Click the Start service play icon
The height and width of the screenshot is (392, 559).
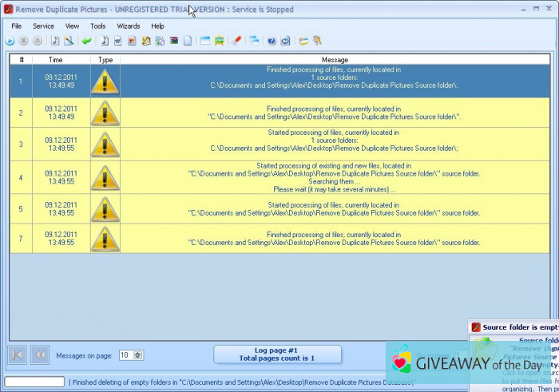pos(10,41)
